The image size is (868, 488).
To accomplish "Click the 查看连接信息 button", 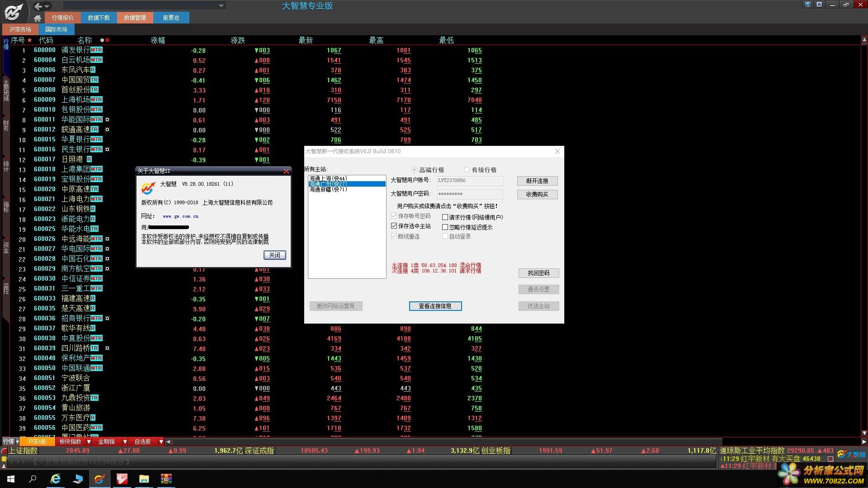I will [435, 306].
